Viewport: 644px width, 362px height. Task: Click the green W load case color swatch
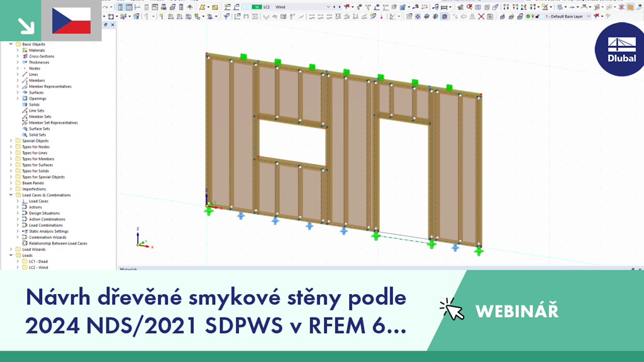(x=257, y=7)
